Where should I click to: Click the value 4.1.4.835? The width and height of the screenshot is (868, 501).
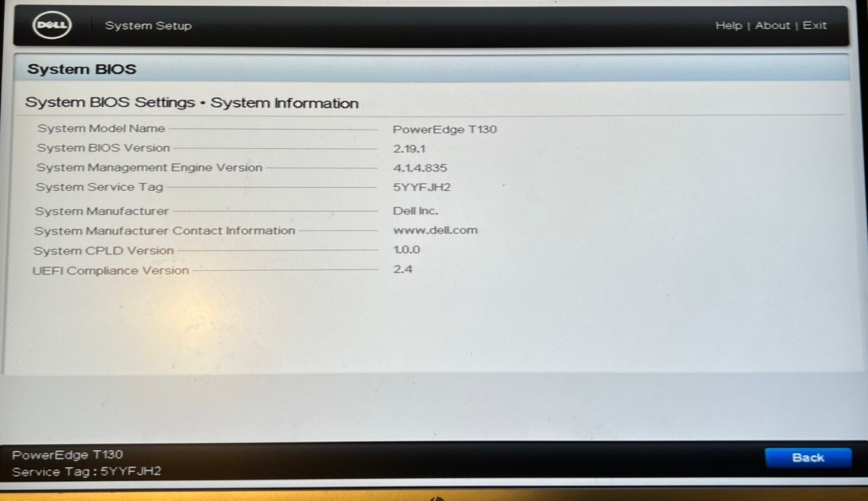tap(421, 168)
